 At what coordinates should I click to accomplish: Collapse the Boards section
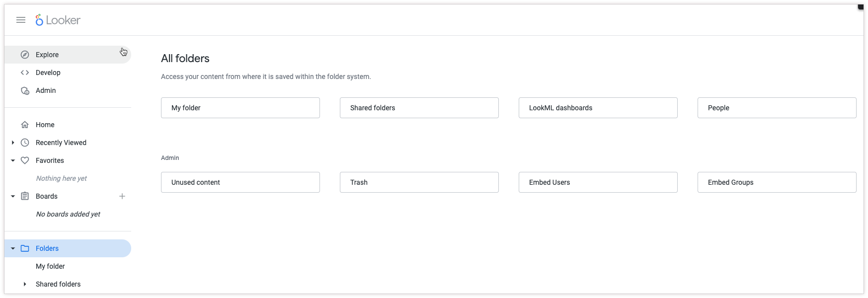pos(13,196)
